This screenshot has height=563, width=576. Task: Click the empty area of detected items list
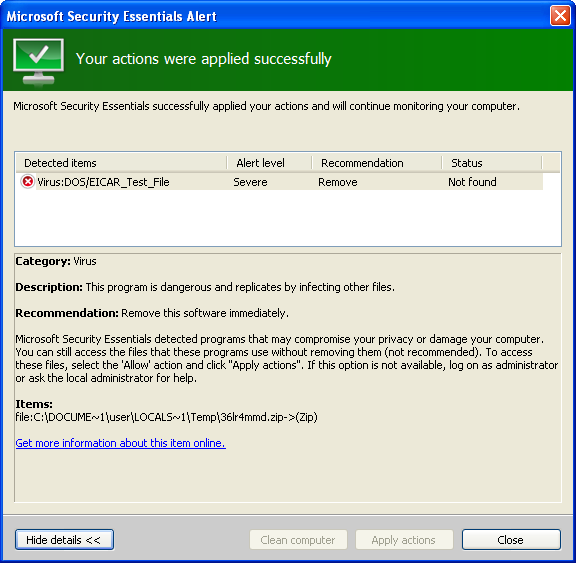tap(288, 218)
